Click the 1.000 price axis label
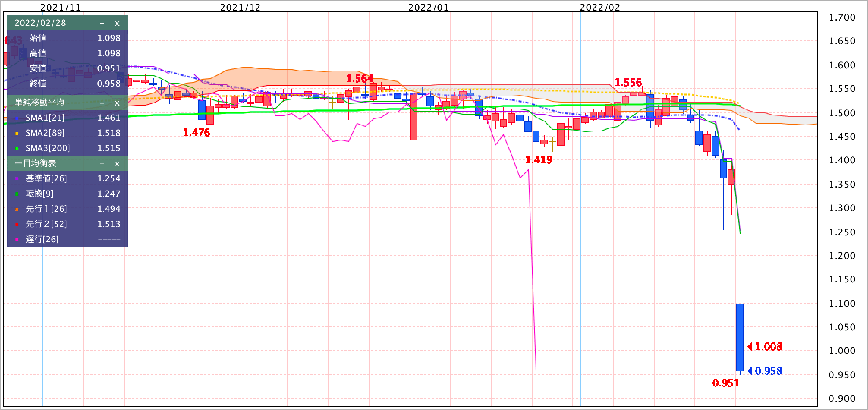This screenshot has width=868, height=410. pos(842,351)
